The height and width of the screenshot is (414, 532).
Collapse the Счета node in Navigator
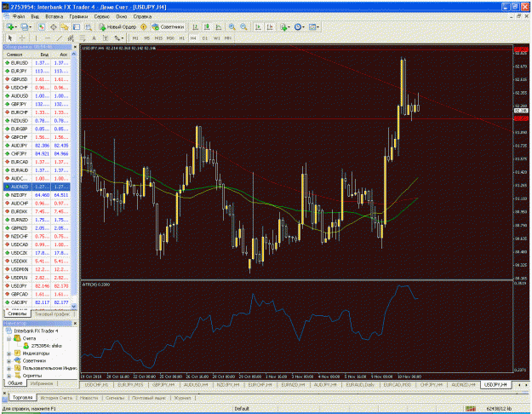(9, 338)
